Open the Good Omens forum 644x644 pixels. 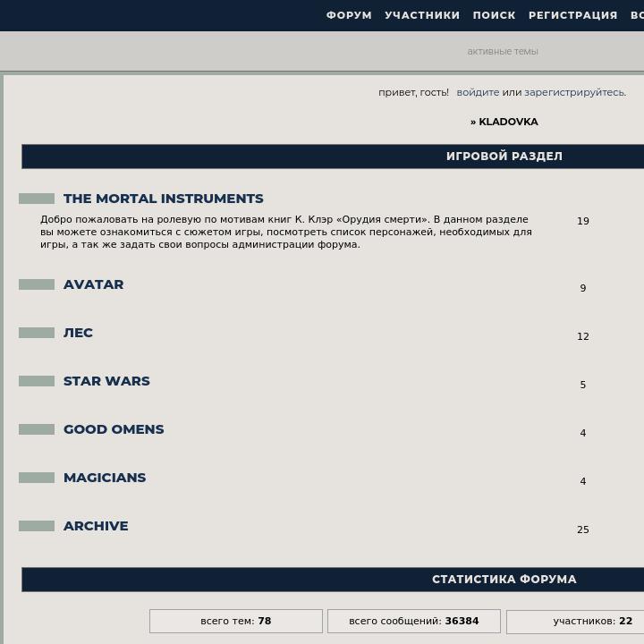coord(114,429)
